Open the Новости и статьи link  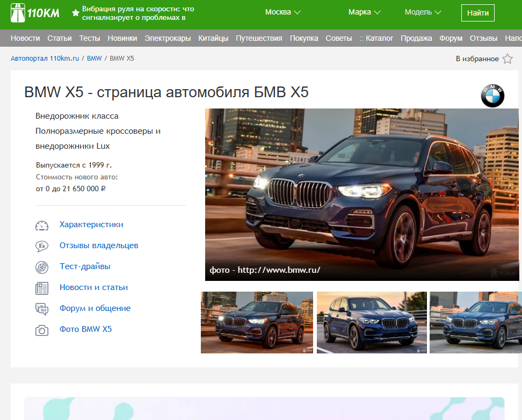pos(93,287)
